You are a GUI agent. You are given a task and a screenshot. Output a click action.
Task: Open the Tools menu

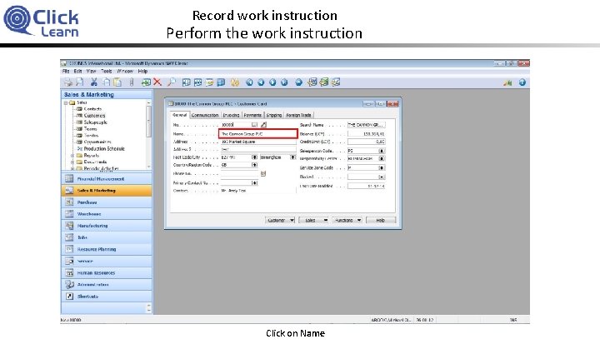(x=107, y=71)
